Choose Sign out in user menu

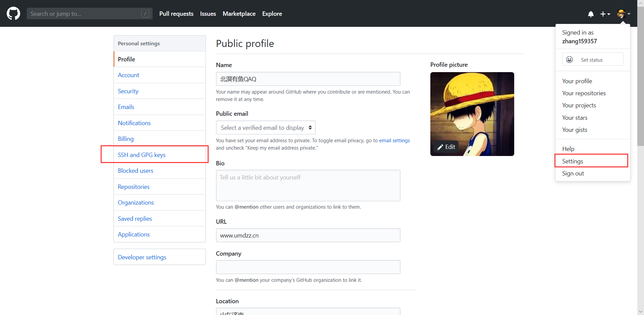(x=593, y=173)
